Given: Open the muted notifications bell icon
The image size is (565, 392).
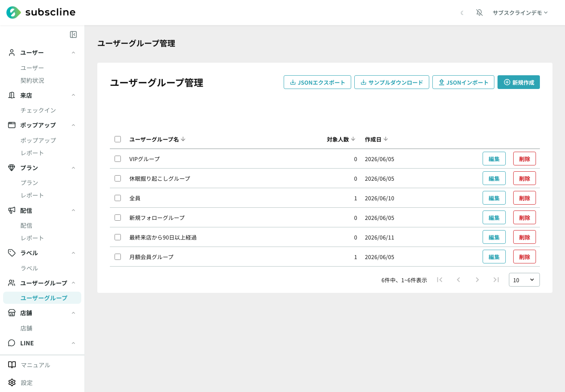Looking at the screenshot, I should pyautogui.click(x=479, y=13).
